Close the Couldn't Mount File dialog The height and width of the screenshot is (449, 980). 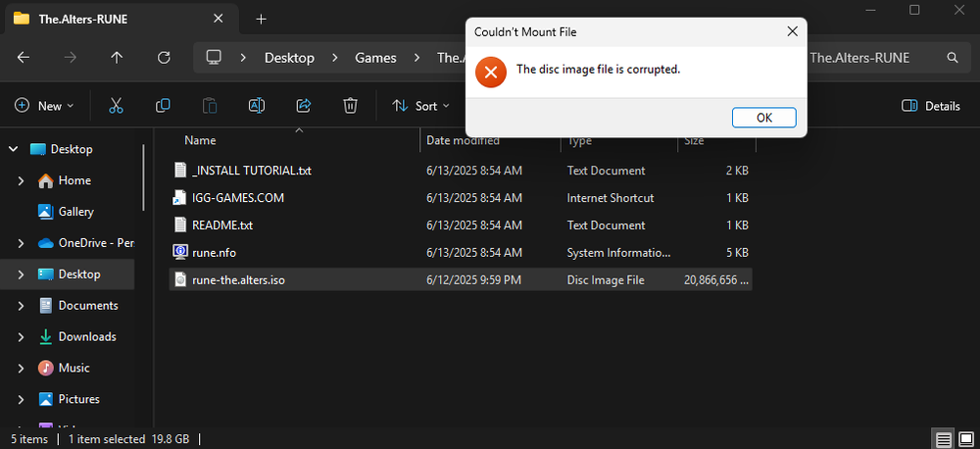pos(792,32)
